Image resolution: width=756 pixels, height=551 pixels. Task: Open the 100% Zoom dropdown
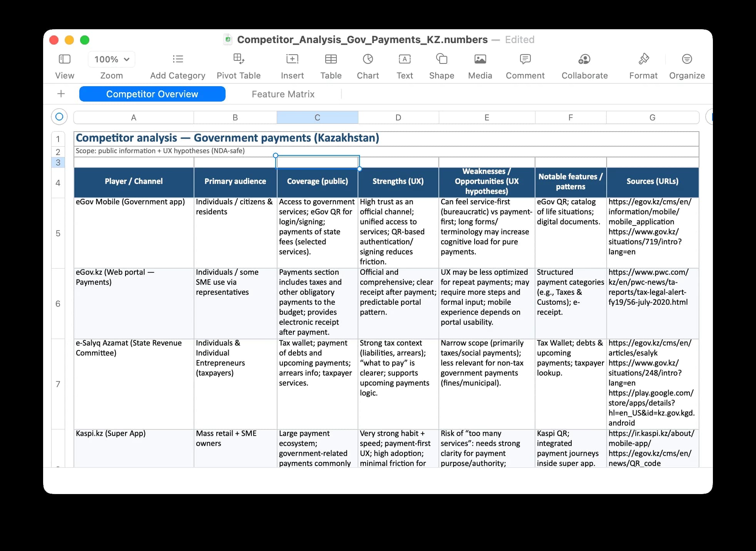pos(111,59)
